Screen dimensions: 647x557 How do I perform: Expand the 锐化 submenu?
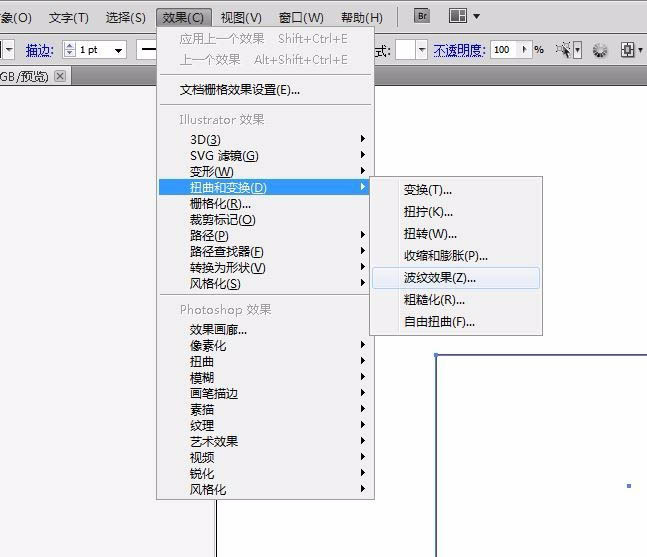(x=265, y=473)
